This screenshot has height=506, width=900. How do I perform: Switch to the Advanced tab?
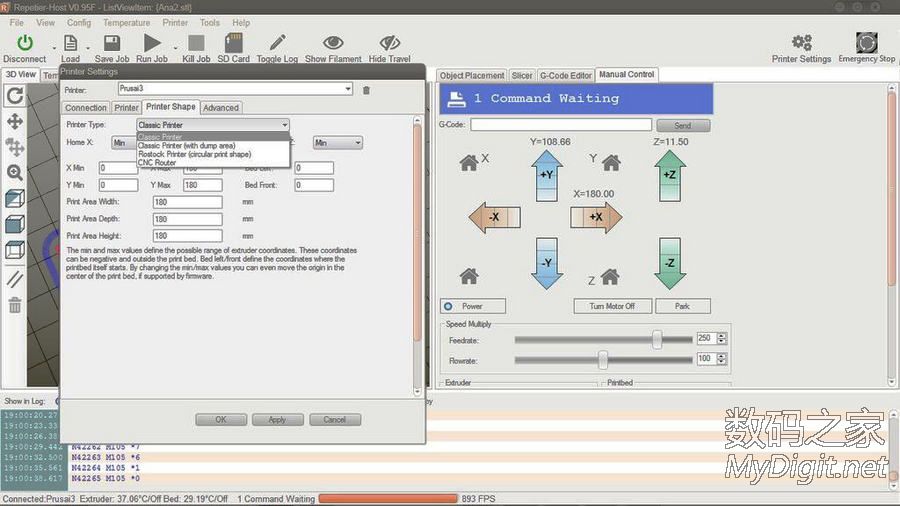pyautogui.click(x=221, y=108)
